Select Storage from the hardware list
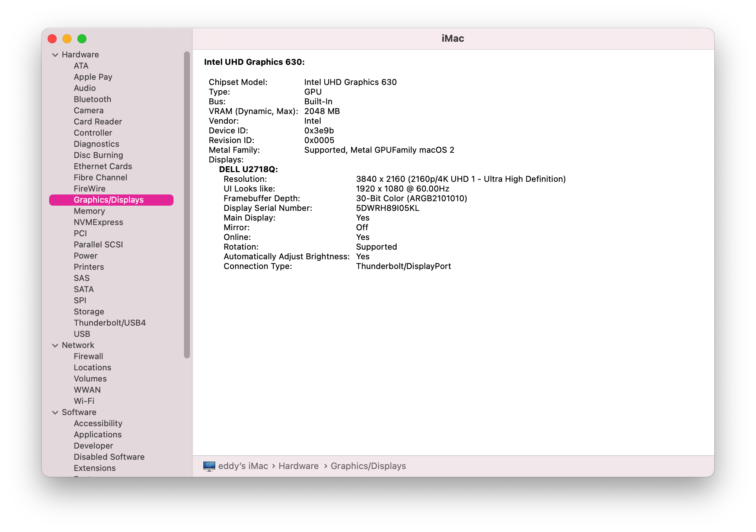The image size is (756, 532). click(89, 312)
